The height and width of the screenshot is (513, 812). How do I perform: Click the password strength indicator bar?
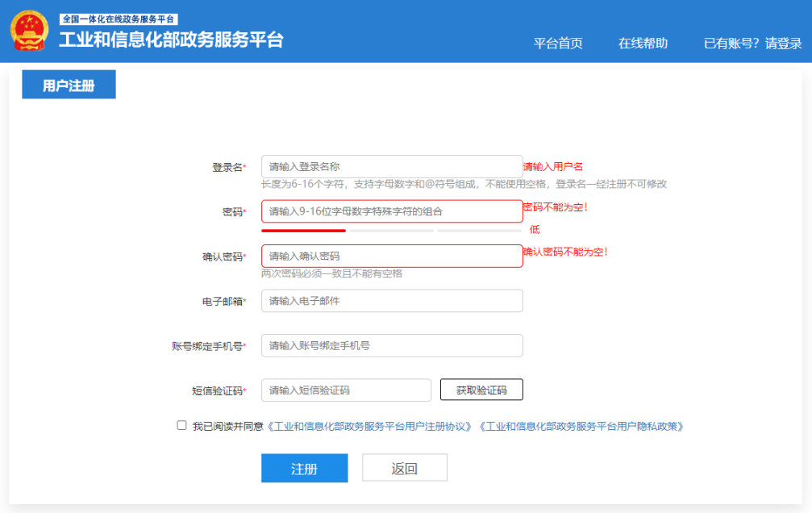tap(392, 230)
